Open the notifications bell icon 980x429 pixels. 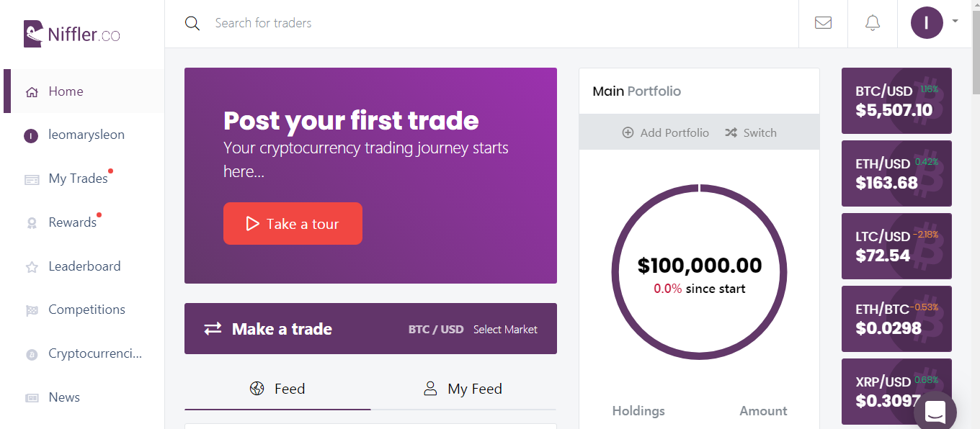tap(873, 23)
